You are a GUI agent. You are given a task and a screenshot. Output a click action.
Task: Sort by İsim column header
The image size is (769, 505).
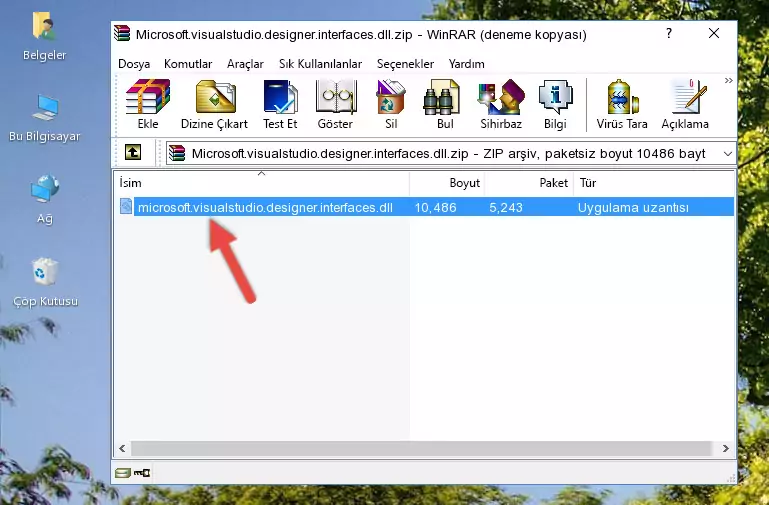(262, 183)
